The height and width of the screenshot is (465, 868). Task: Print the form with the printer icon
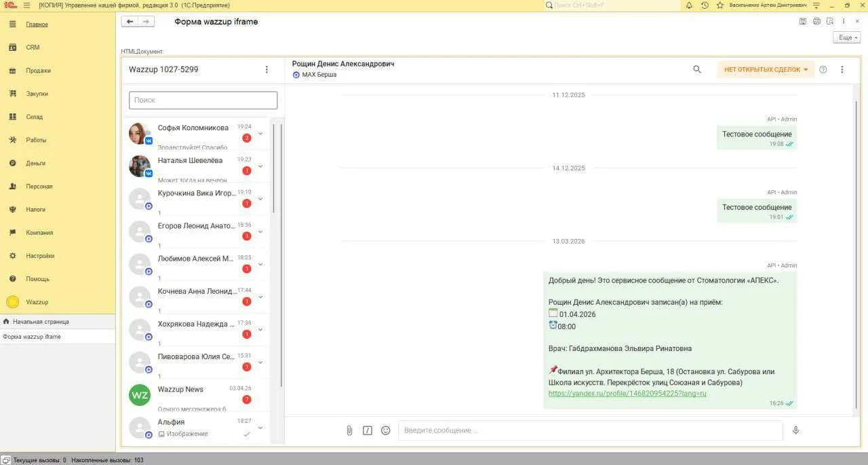click(817, 22)
